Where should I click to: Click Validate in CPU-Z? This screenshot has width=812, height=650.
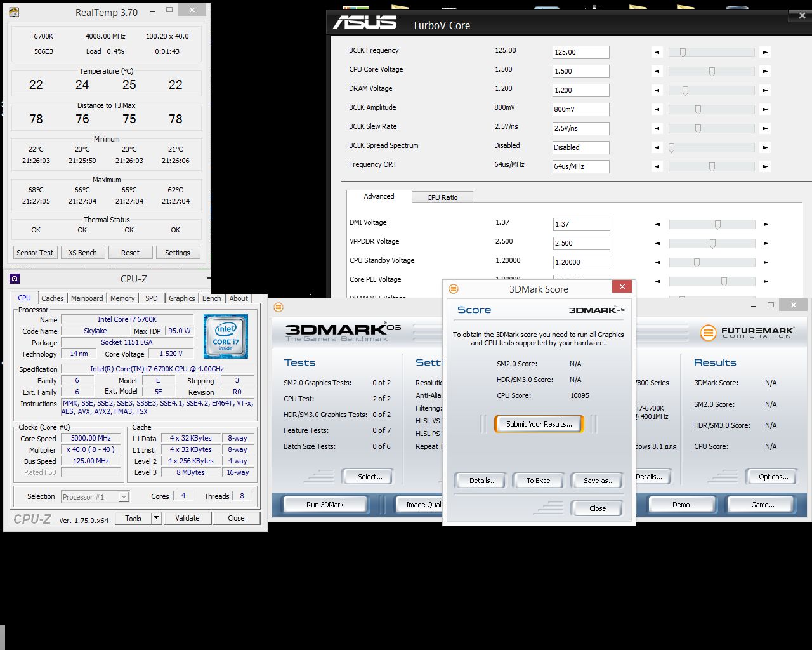tap(187, 518)
